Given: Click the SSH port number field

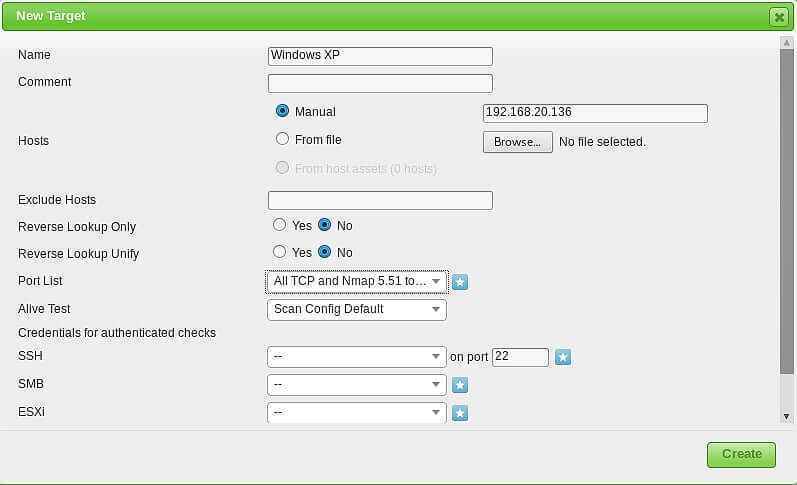Looking at the screenshot, I should coord(520,357).
